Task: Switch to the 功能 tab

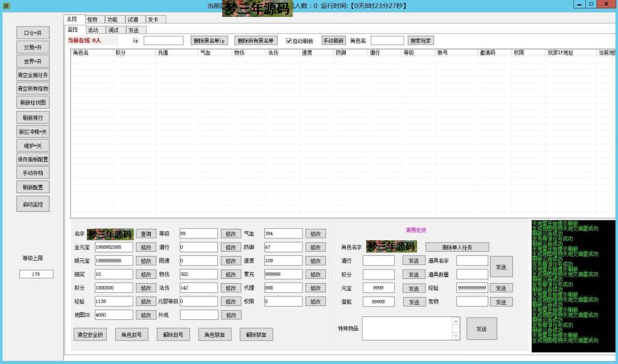Action: pos(115,19)
